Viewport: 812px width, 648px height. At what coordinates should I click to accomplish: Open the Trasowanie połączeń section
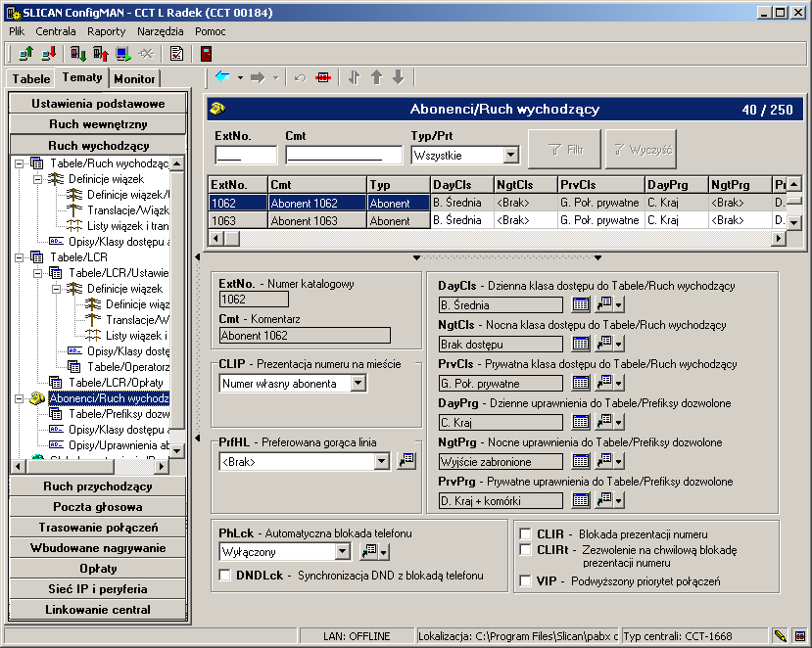click(98, 528)
